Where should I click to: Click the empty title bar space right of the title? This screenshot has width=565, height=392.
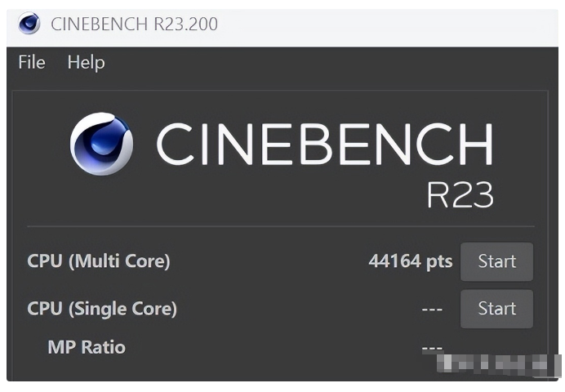[x=384, y=24]
